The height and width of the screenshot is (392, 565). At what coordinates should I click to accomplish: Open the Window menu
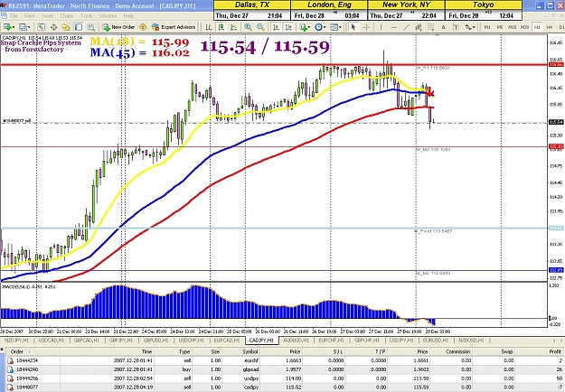[x=108, y=16]
